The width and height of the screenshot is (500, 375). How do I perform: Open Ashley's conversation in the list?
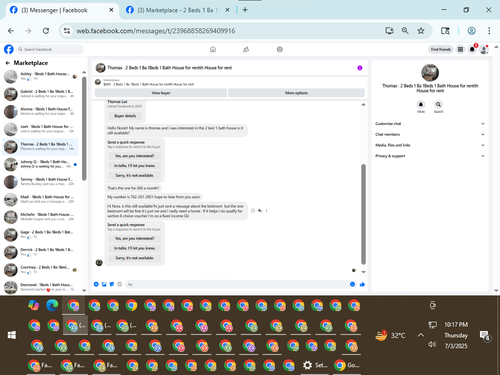(41, 76)
